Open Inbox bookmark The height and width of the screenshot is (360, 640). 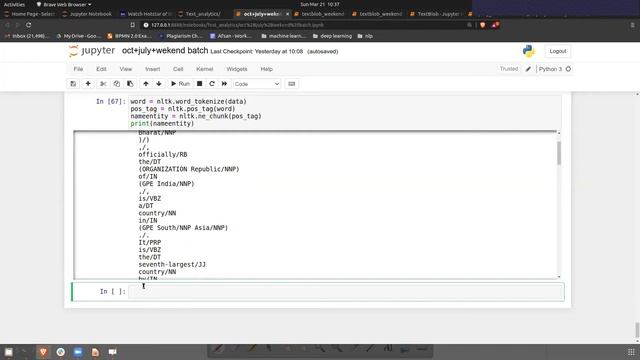[x=26, y=36]
